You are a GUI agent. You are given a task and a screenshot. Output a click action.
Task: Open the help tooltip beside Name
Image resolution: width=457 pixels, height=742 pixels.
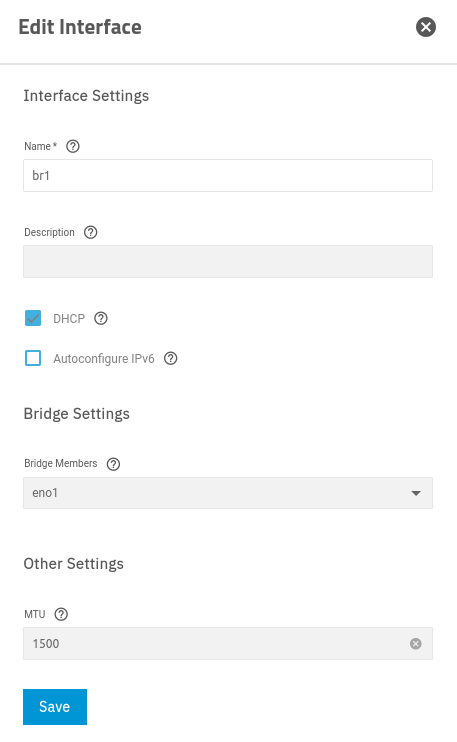pyautogui.click(x=73, y=146)
